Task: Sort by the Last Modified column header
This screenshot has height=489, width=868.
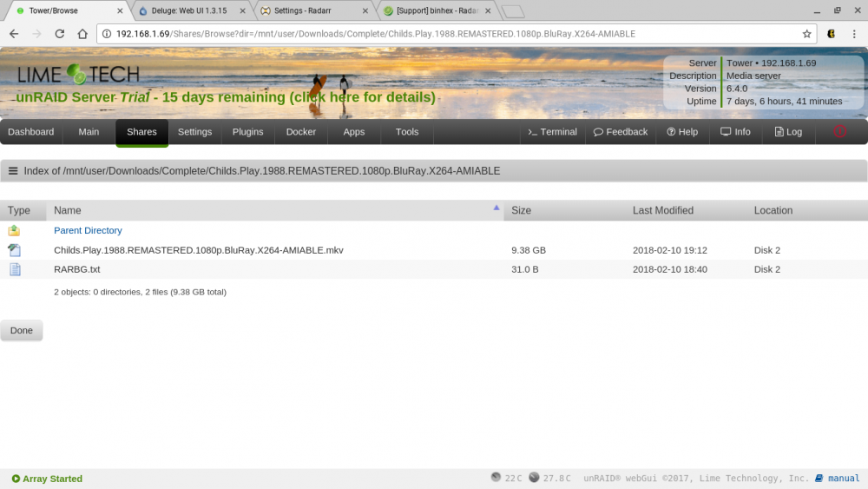Action: (686, 210)
